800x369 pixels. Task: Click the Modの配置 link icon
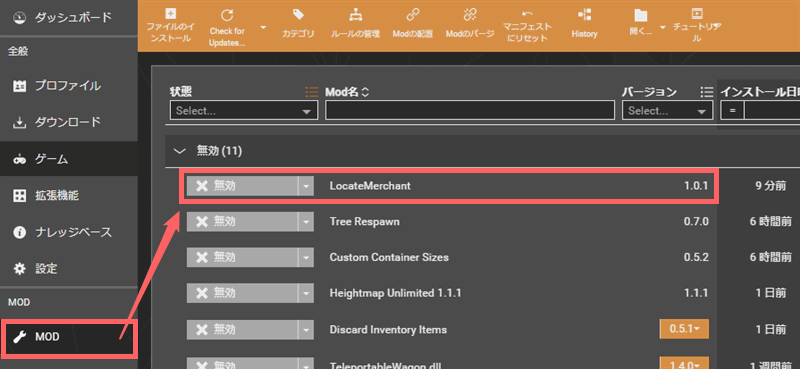coord(412,14)
